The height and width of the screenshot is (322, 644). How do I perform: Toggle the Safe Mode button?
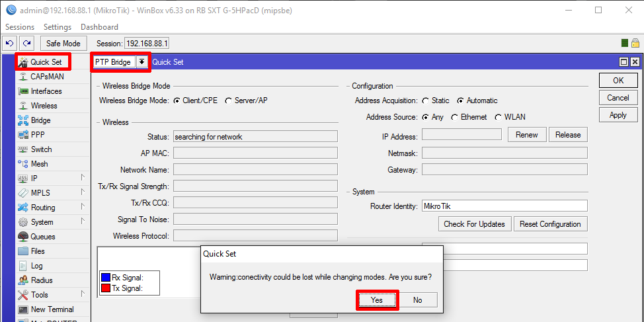[x=63, y=43]
